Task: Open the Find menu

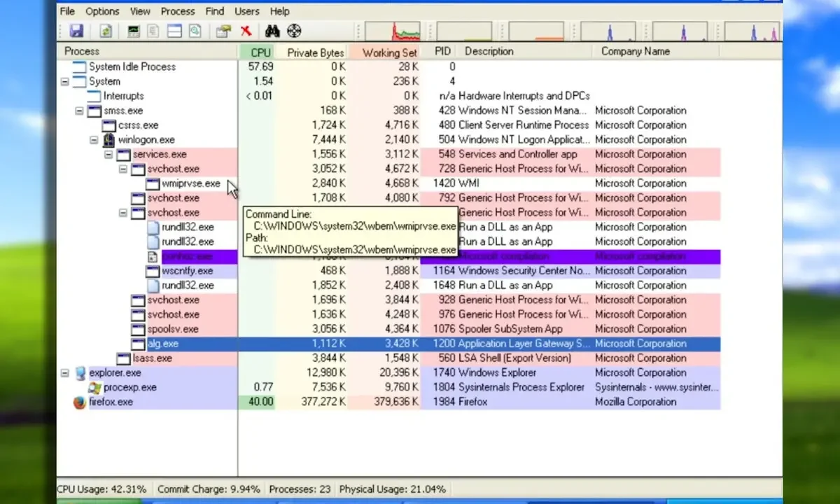Action: 215,11
